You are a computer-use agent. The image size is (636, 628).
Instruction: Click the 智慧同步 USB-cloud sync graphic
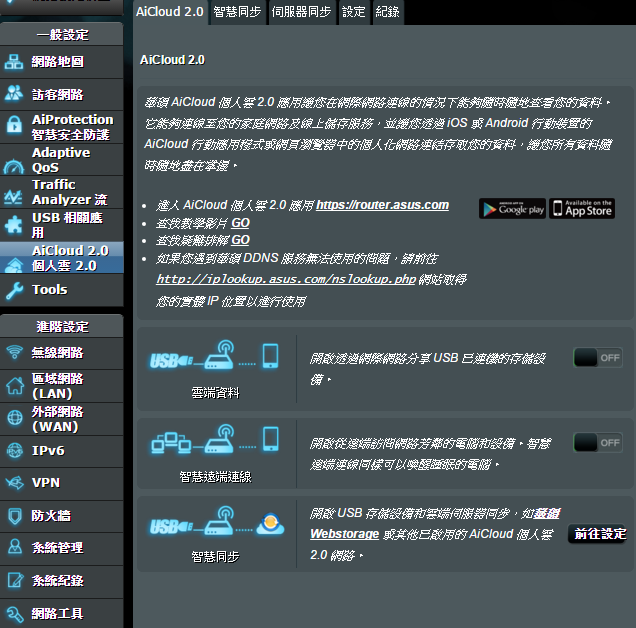coord(217,521)
